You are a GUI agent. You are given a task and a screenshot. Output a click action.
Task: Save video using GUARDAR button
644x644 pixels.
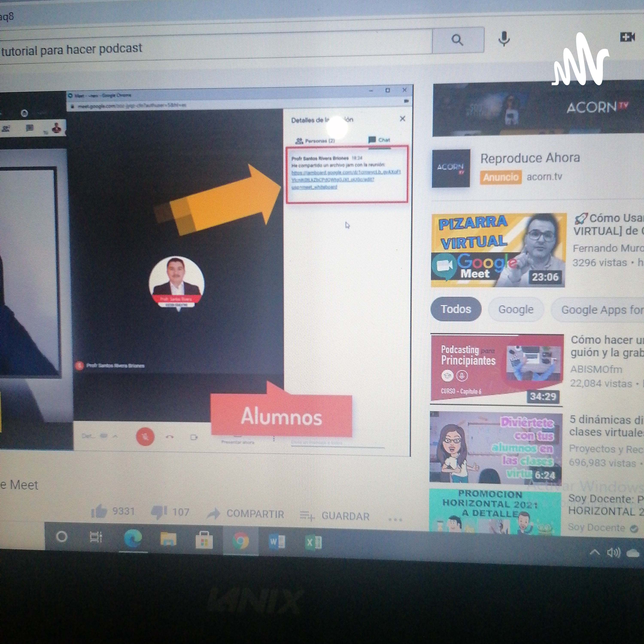click(335, 516)
